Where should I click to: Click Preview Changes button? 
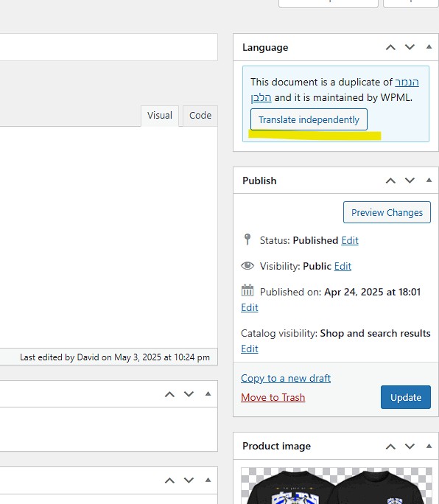coord(387,212)
